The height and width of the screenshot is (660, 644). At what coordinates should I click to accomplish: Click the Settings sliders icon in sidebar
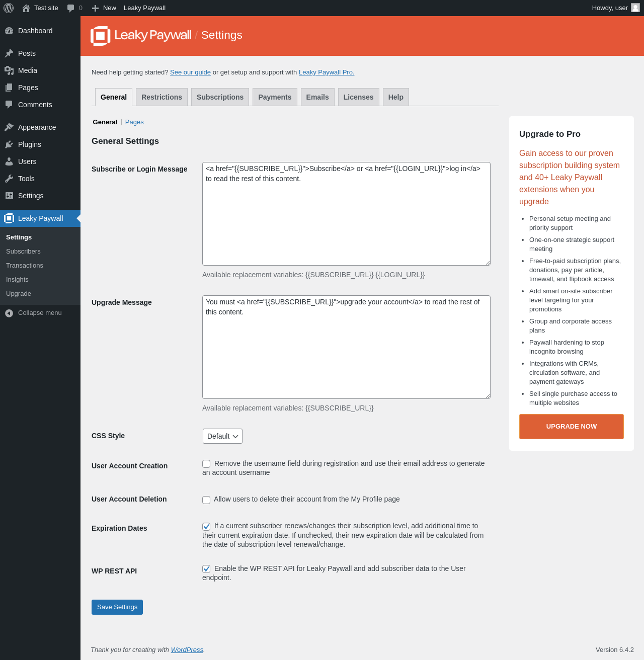pos(9,196)
